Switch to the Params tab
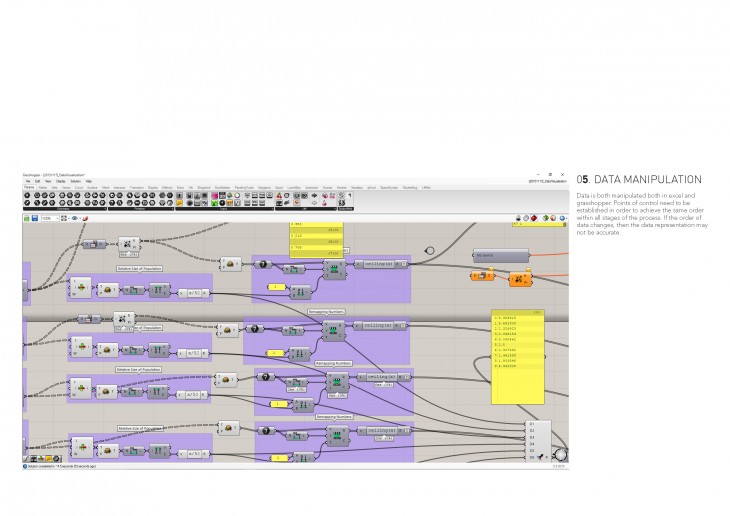The image size is (730, 516). pyautogui.click(x=29, y=187)
